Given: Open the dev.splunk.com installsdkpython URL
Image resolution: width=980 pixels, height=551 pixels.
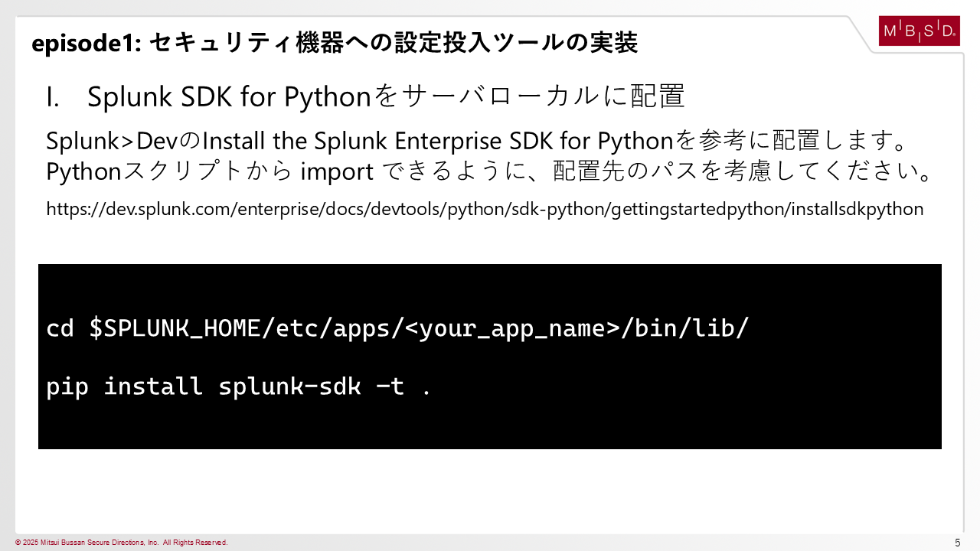Looking at the screenshot, I should (485, 209).
